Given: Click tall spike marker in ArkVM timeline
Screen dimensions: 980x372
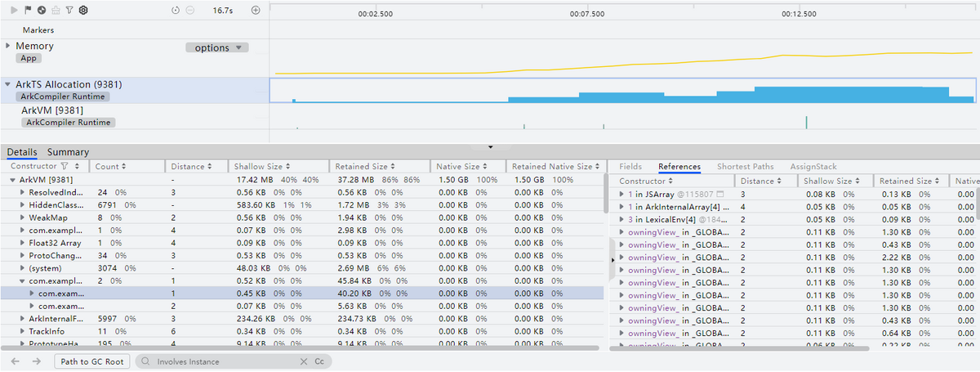Looking at the screenshot, I should [806, 122].
